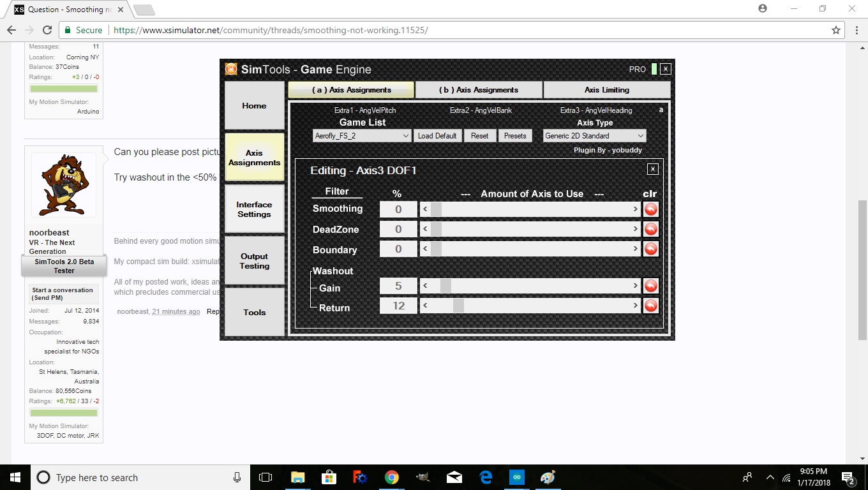
Task: Clear the Washout Return value
Action: coord(650,306)
